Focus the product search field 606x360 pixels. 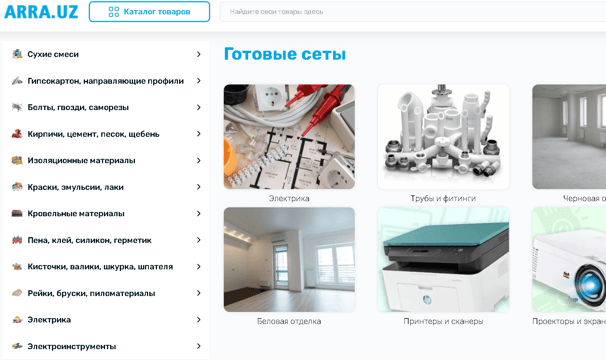(x=413, y=12)
